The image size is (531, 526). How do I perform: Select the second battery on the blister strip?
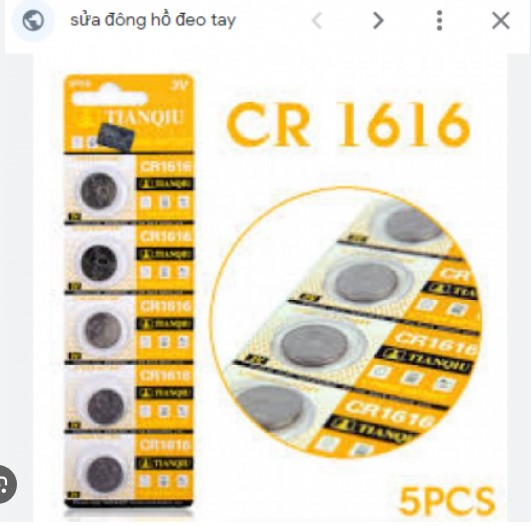tap(99, 262)
